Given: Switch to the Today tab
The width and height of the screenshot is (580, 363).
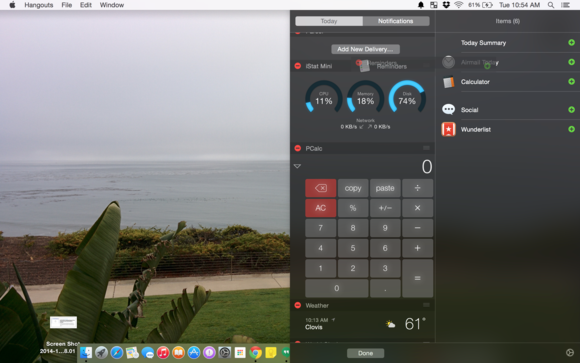Looking at the screenshot, I should [x=329, y=21].
